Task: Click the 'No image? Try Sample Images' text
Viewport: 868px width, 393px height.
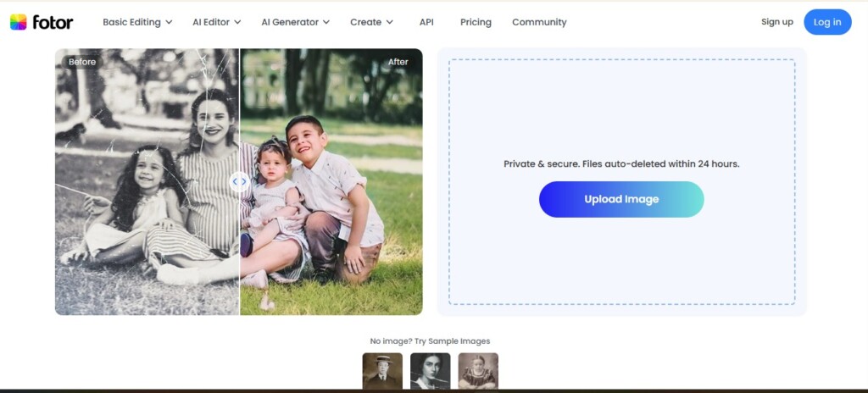Action: 430,341
